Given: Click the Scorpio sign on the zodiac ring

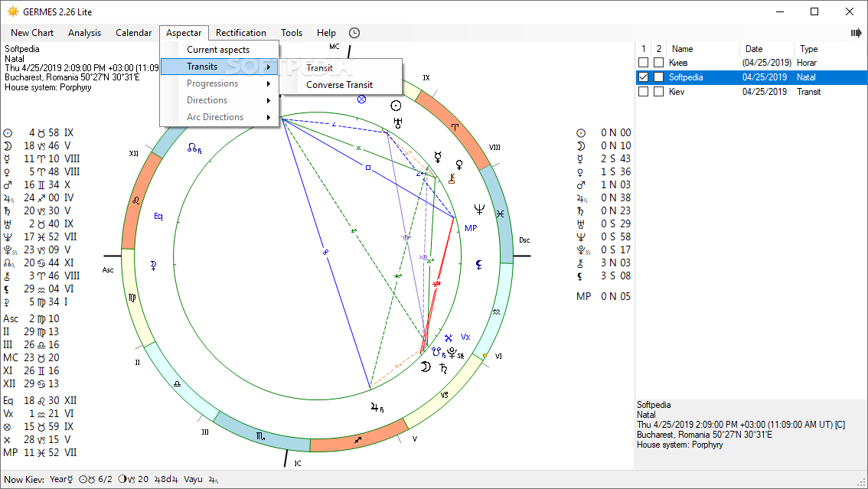Looking at the screenshot, I should 260,436.
